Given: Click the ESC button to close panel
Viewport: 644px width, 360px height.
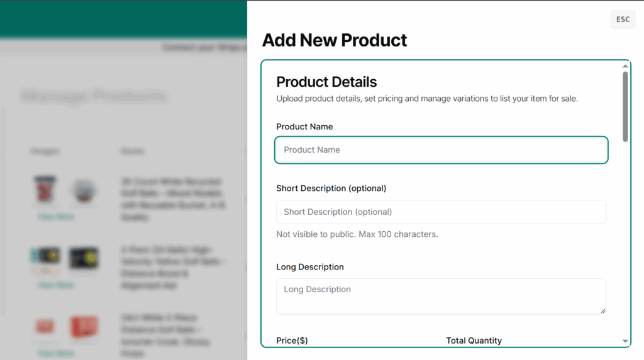Looking at the screenshot, I should coord(623,19).
